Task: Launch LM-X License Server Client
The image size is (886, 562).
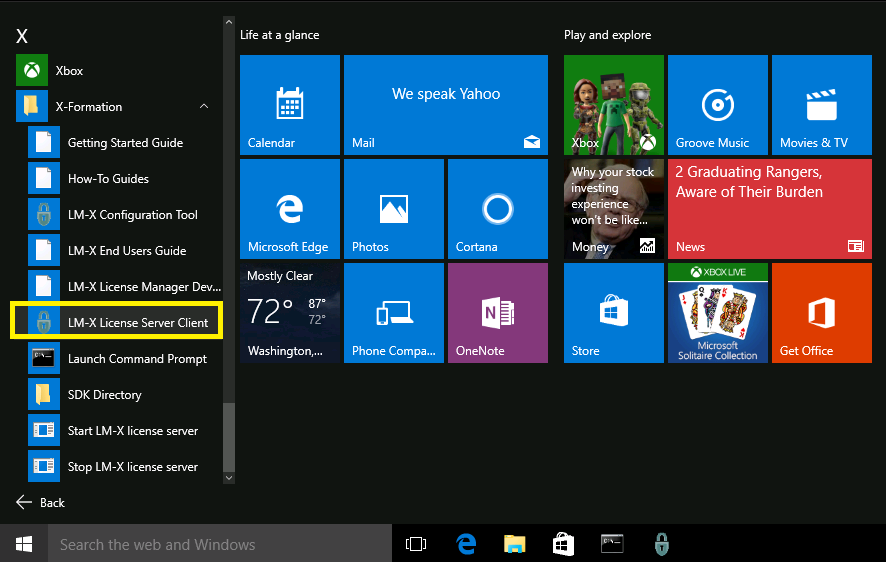Action: (118, 323)
